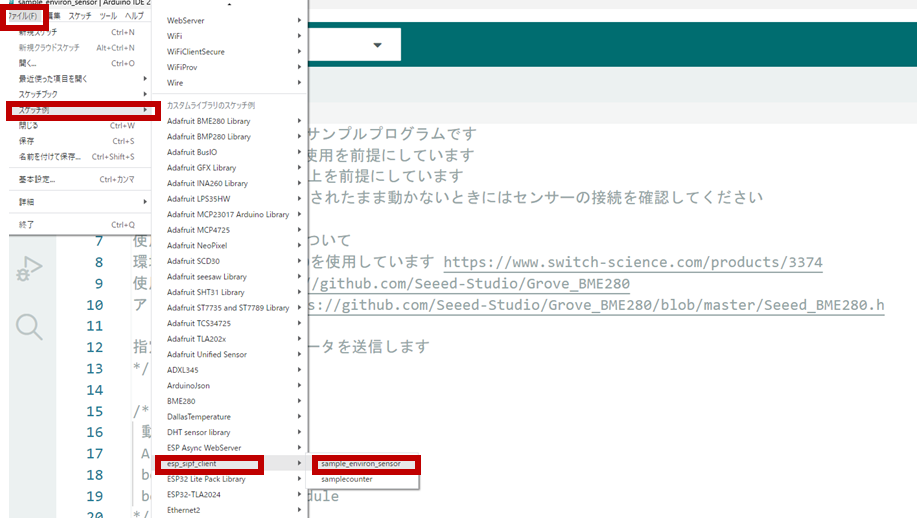Open the board selector dropdown arrow

377,45
